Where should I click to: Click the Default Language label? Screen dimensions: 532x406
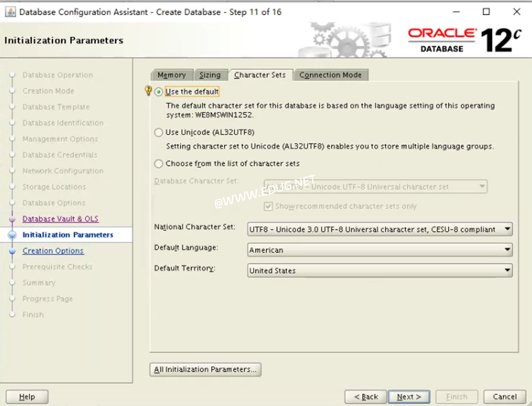coord(186,247)
